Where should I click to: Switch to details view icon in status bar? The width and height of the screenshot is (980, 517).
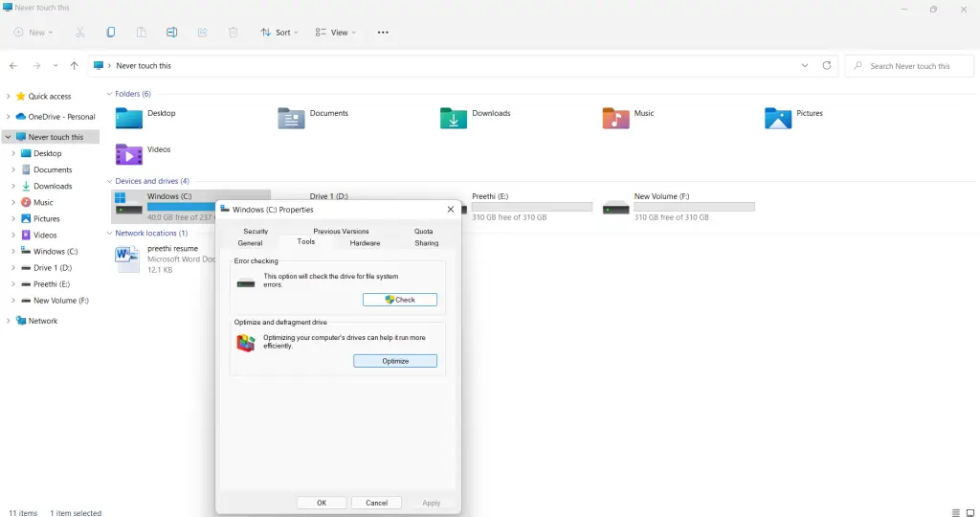956,512
